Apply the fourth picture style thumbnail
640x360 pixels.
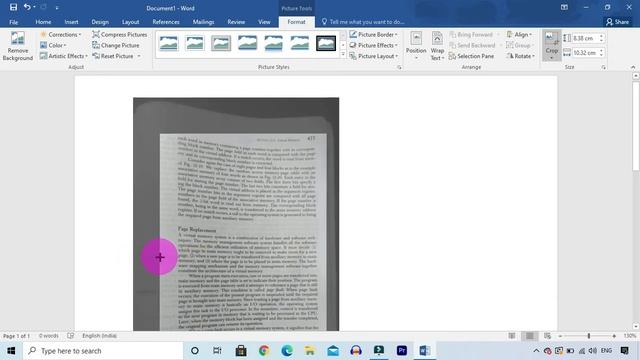[247, 43]
